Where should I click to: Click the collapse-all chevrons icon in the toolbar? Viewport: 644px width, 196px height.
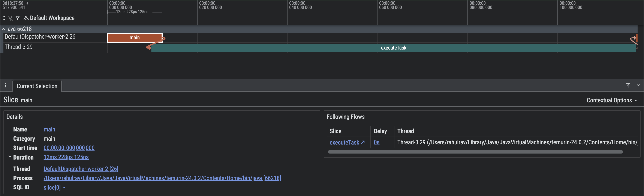4,18
